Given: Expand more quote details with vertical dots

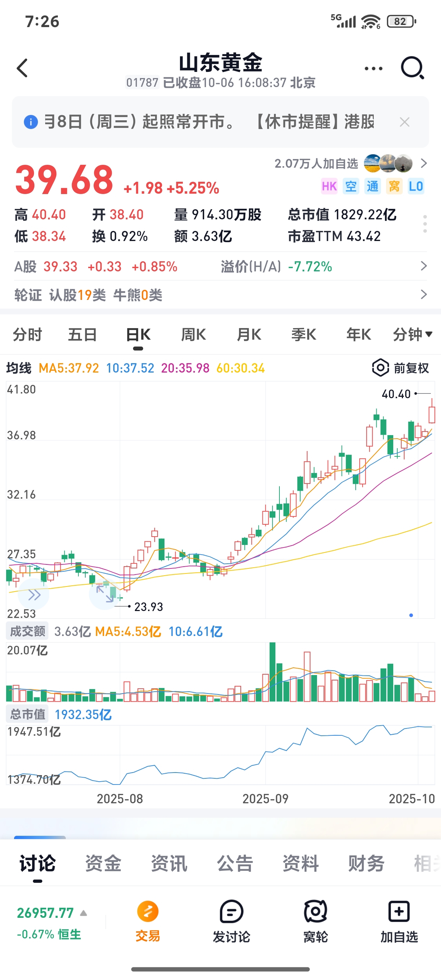Looking at the screenshot, I should click(425, 224).
